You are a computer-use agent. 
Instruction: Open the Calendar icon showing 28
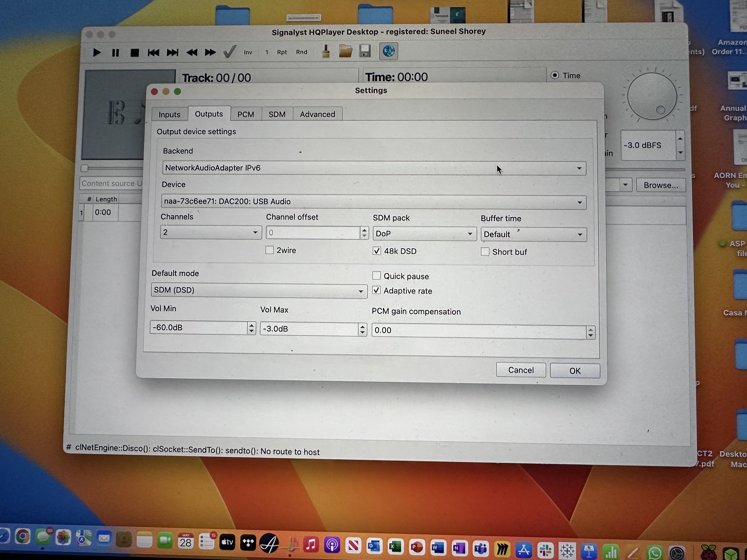(x=186, y=541)
